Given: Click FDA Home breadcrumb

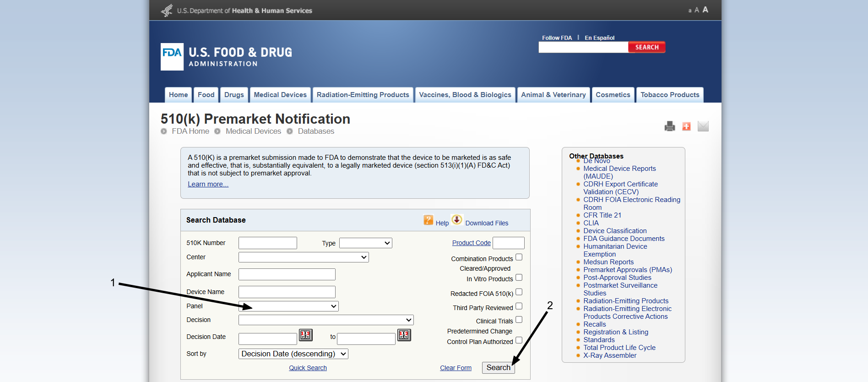Looking at the screenshot, I should click(x=190, y=131).
